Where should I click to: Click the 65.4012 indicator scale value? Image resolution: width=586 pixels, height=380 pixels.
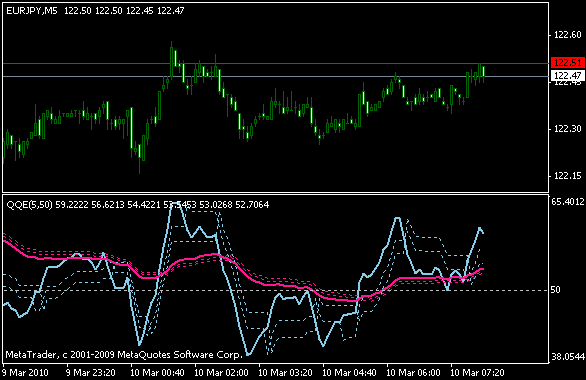pyautogui.click(x=568, y=202)
